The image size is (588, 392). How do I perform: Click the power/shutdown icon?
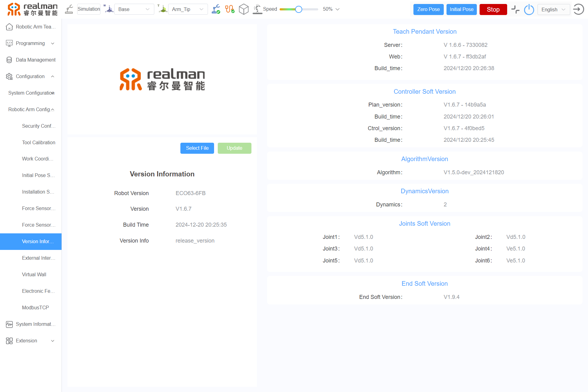click(x=529, y=9)
